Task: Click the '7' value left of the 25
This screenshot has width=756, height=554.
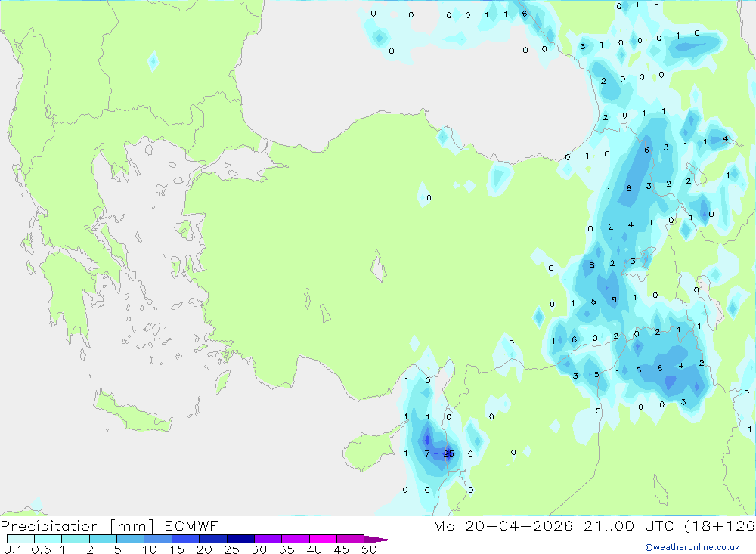Action: tap(427, 453)
